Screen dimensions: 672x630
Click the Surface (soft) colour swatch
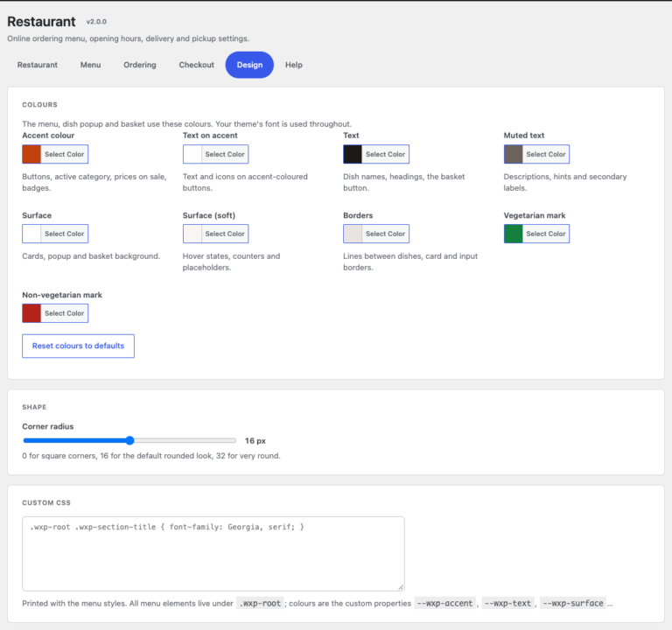192,234
